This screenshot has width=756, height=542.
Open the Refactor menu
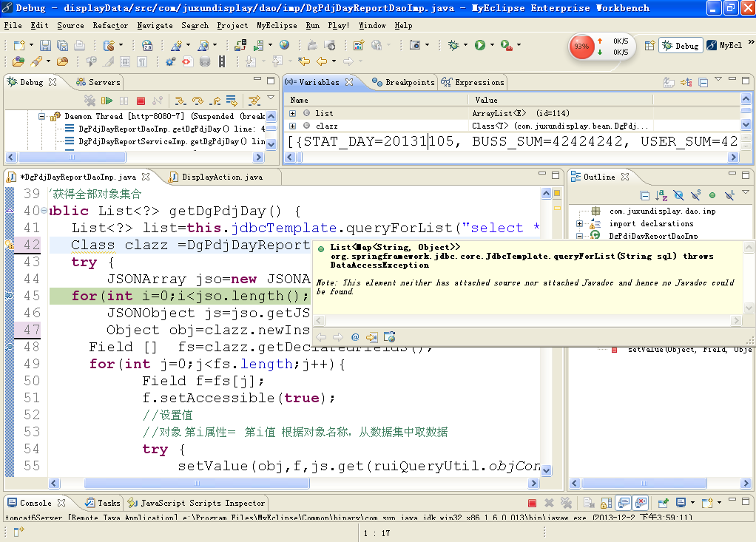[110, 25]
